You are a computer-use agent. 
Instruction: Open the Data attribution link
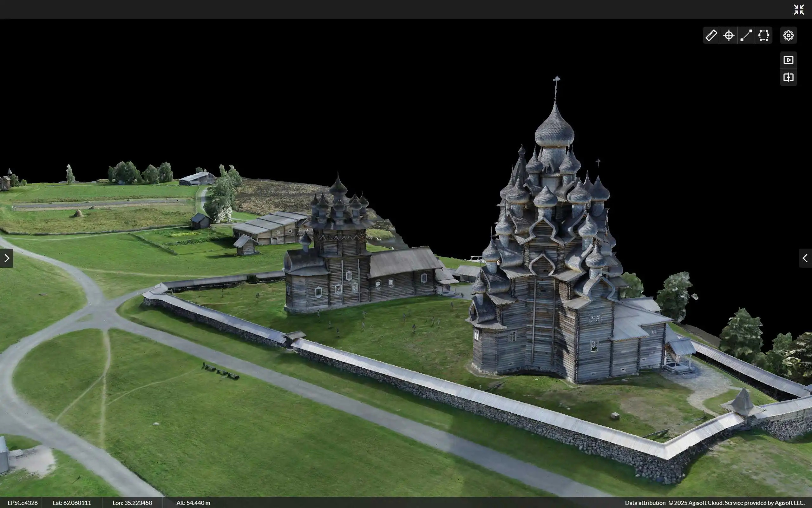point(645,503)
